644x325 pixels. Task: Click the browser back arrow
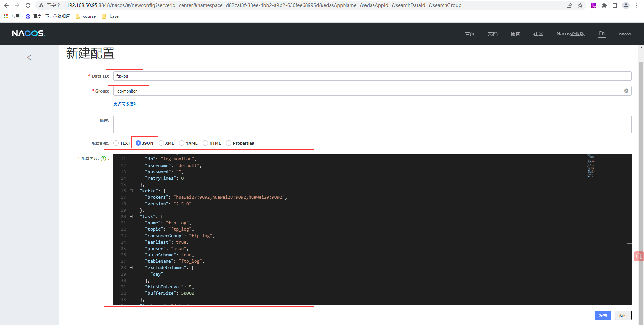click(x=6, y=5)
